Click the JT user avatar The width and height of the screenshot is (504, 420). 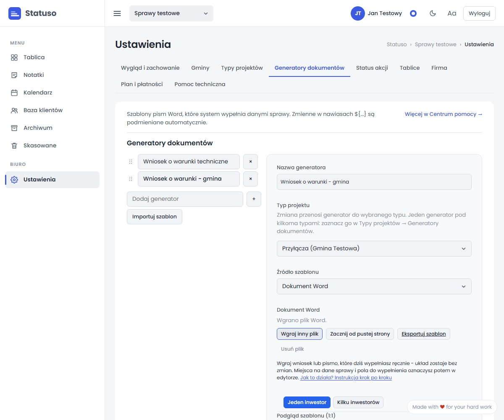pos(358,13)
